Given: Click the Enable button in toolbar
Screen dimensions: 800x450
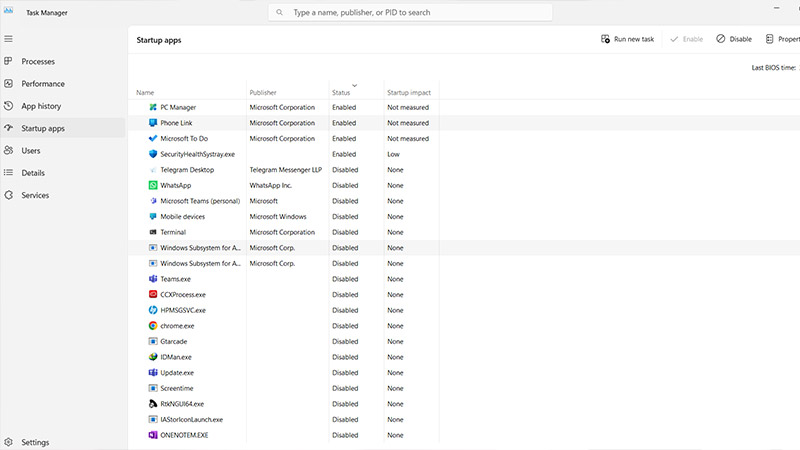Looking at the screenshot, I should tap(686, 39).
